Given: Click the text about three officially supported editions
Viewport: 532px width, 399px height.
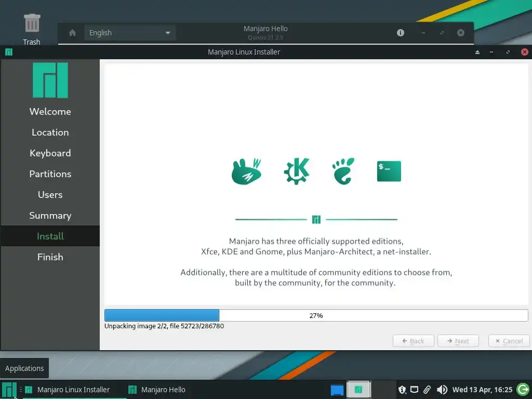Looking at the screenshot, I should click(316, 246).
